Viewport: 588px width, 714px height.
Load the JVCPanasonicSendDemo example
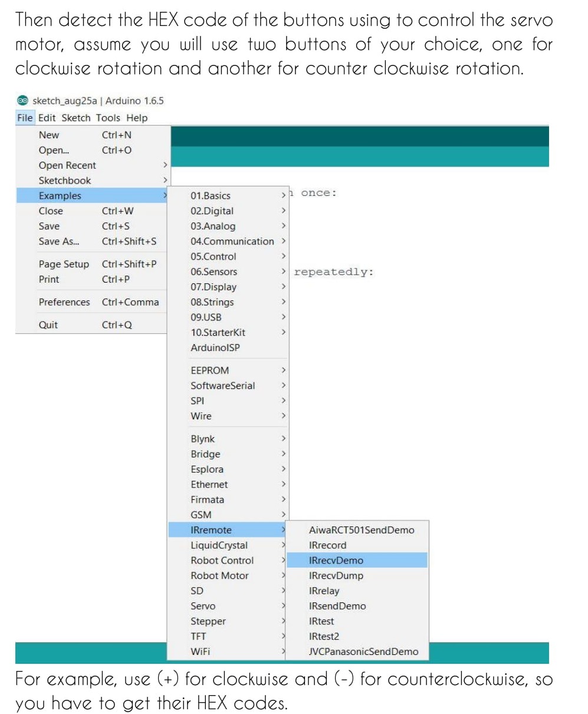[357, 652]
